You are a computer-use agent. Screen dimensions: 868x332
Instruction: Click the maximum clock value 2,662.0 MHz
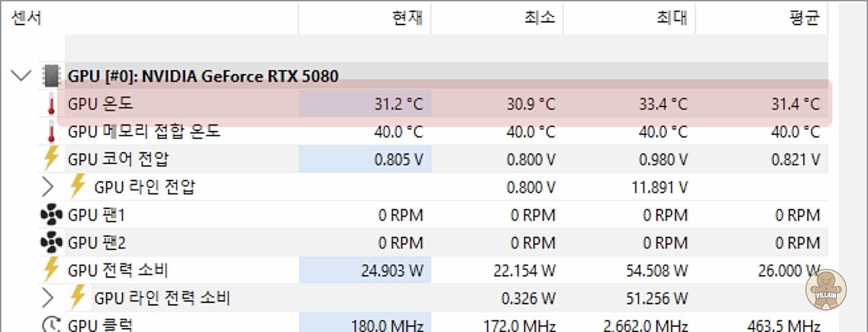(x=645, y=325)
